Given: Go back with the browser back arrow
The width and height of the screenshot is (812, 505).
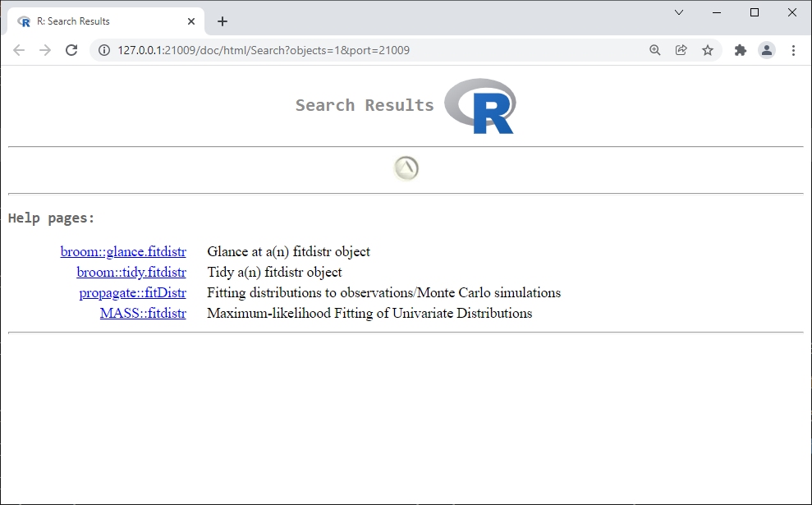Looking at the screenshot, I should pyautogui.click(x=19, y=50).
